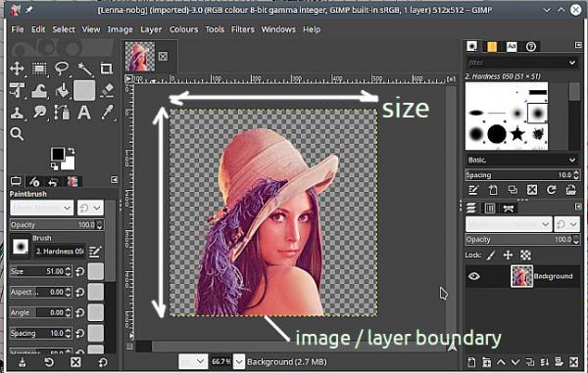Click the black foreground colour swatch
588x373 pixels.
point(58,154)
